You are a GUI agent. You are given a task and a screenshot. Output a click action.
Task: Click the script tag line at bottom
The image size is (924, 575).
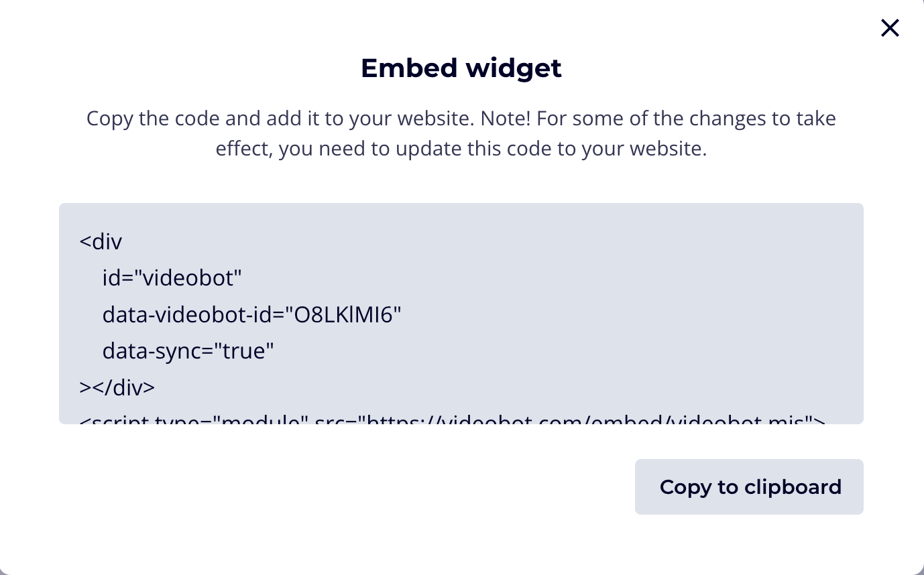[x=449, y=421]
